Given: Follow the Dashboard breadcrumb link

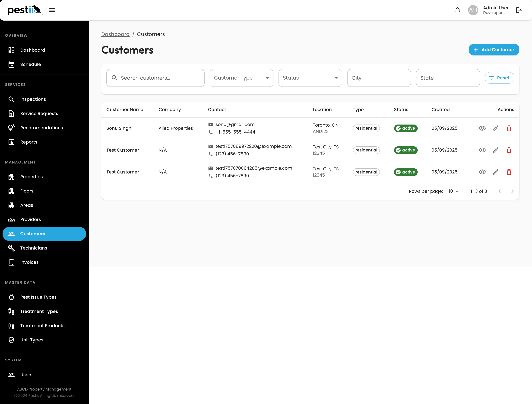Looking at the screenshot, I should tap(115, 34).
